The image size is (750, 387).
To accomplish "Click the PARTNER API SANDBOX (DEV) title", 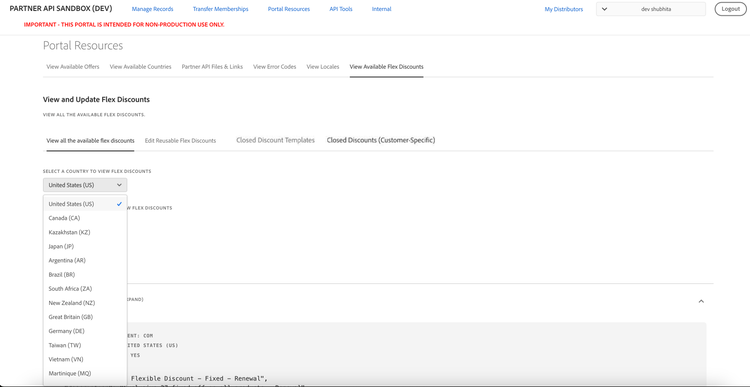I will (x=61, y=9).
